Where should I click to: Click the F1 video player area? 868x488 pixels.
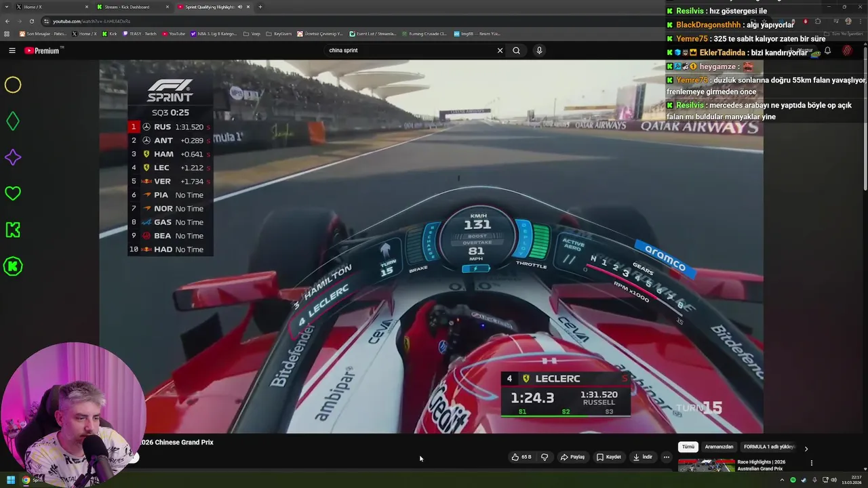(x=431, y=246)
